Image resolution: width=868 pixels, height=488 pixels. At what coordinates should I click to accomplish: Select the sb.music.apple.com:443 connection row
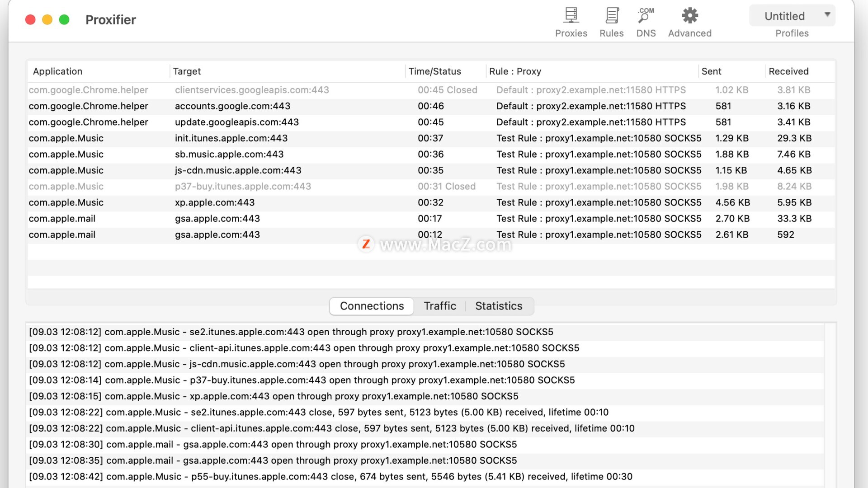point(431,155)
